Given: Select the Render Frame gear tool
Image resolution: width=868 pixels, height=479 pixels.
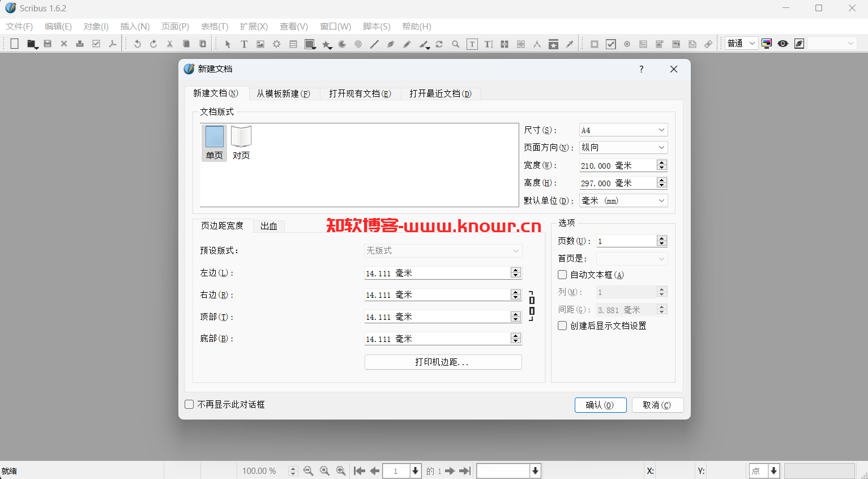Looking at the screenshot, I should (x=277, y=44).
